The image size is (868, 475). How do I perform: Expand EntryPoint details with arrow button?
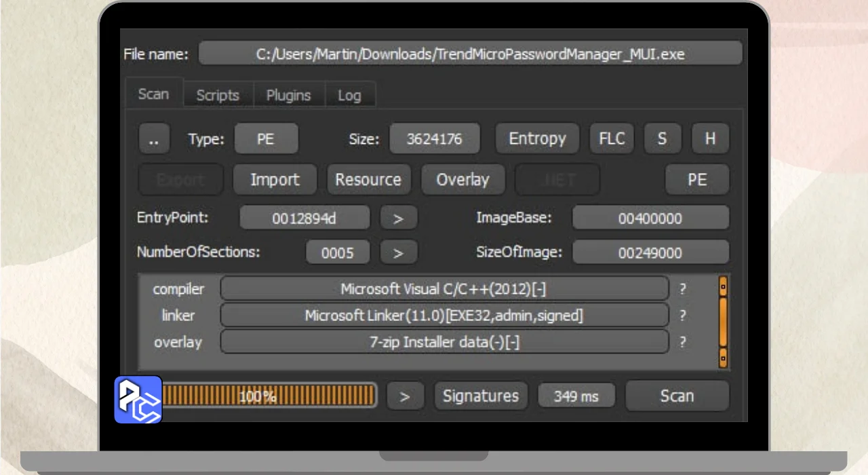tap(398, 218)
